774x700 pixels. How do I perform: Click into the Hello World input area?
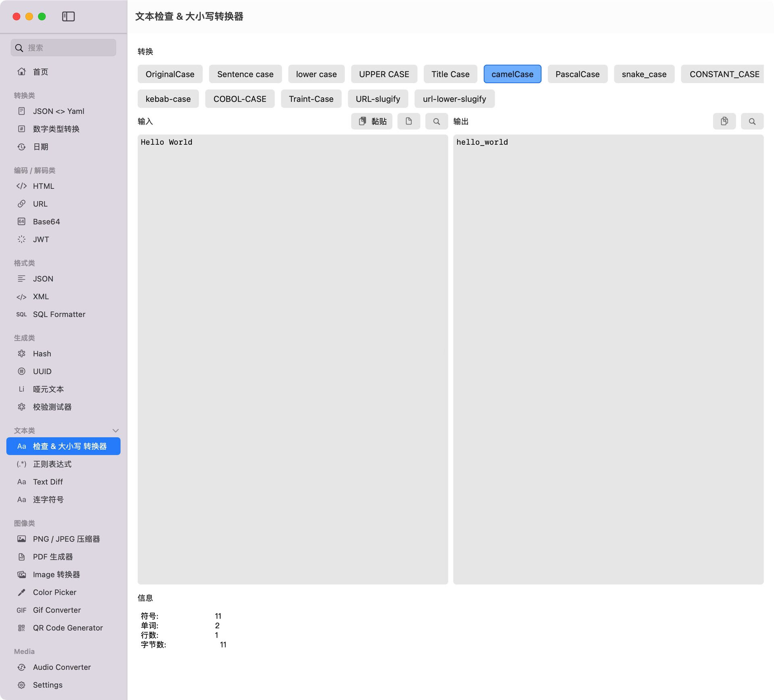pos(293,359)
